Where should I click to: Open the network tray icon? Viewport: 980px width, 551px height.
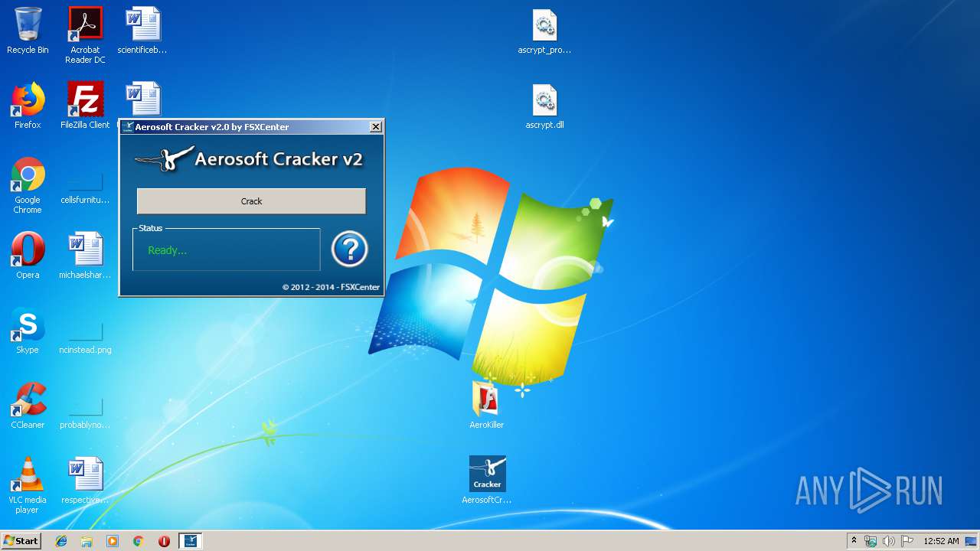click(x=871, y=541)
